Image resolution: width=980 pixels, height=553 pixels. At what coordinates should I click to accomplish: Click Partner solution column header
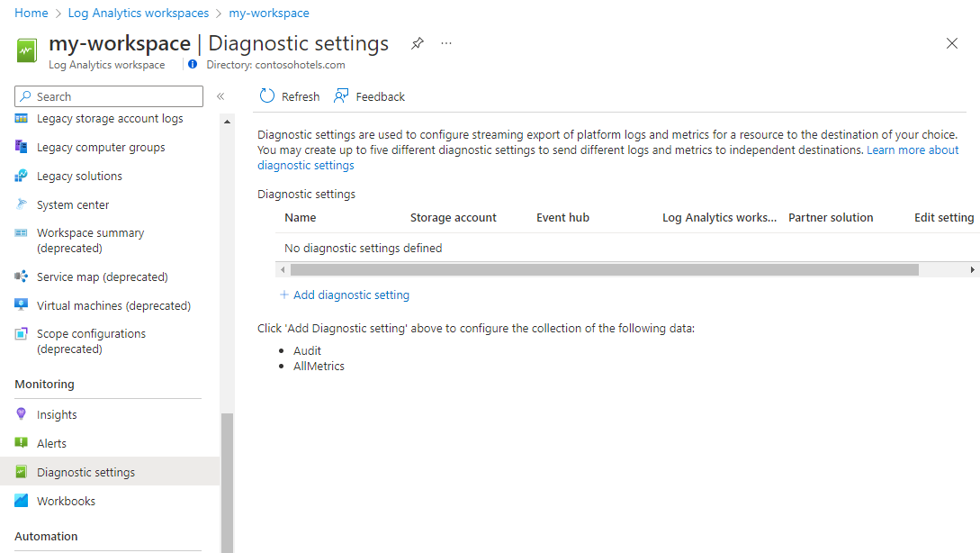point(831,217)
